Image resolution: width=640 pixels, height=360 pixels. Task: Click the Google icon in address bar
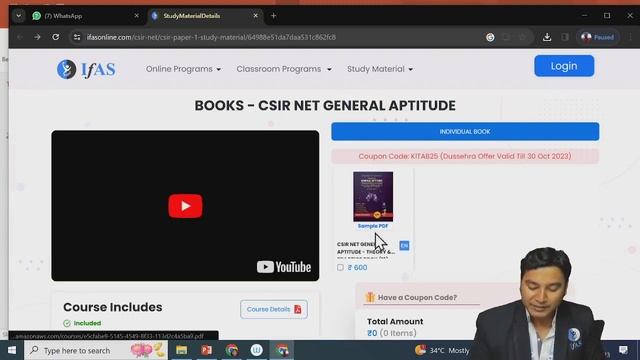tap(490, 37)
